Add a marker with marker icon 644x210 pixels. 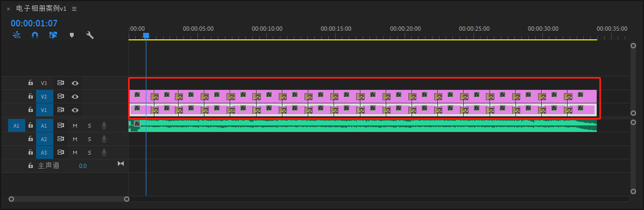(72, 35)
